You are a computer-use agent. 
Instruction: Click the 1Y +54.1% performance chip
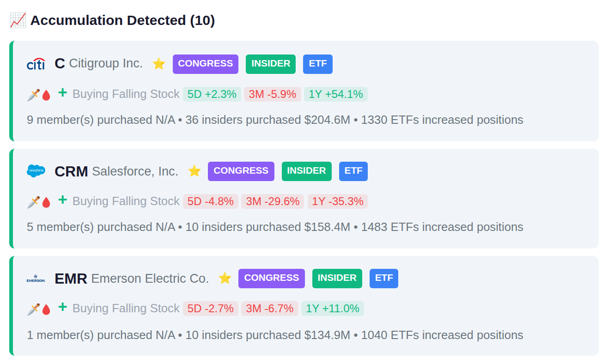coord(336,94)
